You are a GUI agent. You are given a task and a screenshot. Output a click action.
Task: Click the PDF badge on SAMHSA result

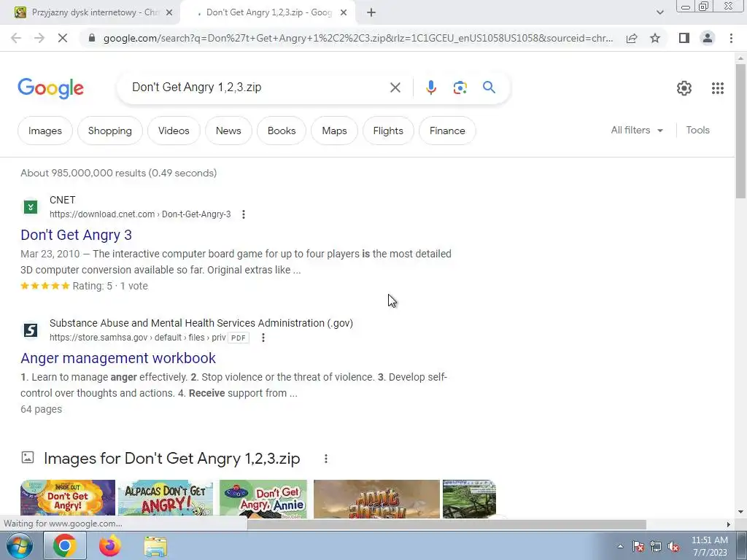tap(239, 338)
